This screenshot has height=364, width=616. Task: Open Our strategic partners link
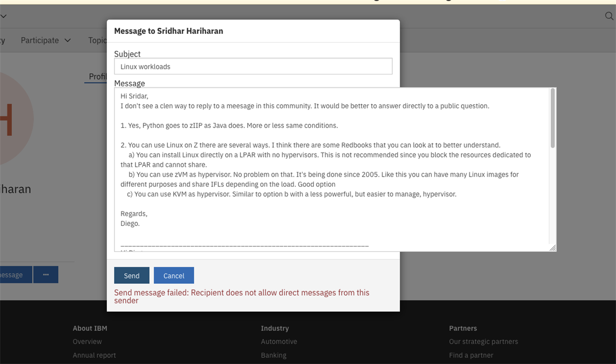tap(484, 341)
